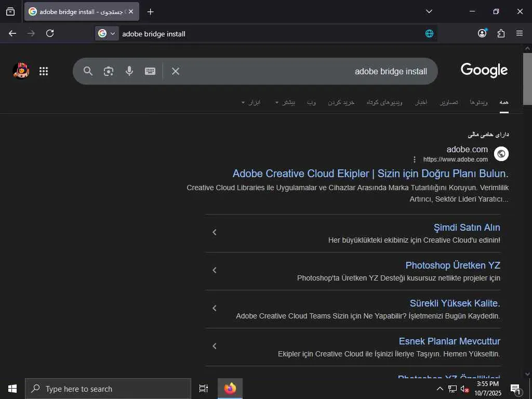
Task: Switch to the تصاویر images tab
Action: tap(449, 102)
